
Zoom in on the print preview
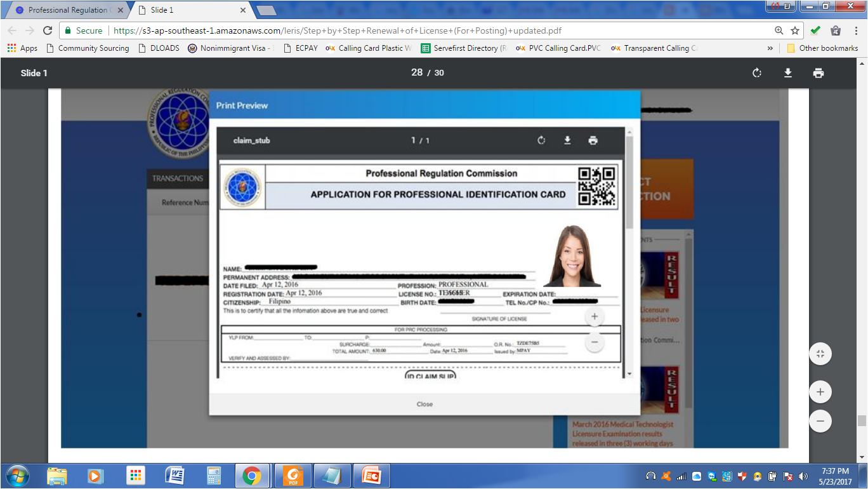[x=594, y=316]
